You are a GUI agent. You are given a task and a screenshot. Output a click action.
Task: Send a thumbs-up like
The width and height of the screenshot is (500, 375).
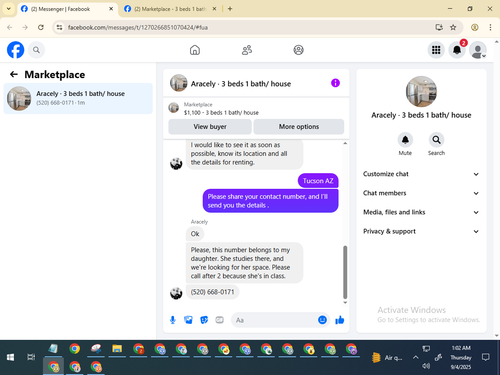(x=340, y=320)
